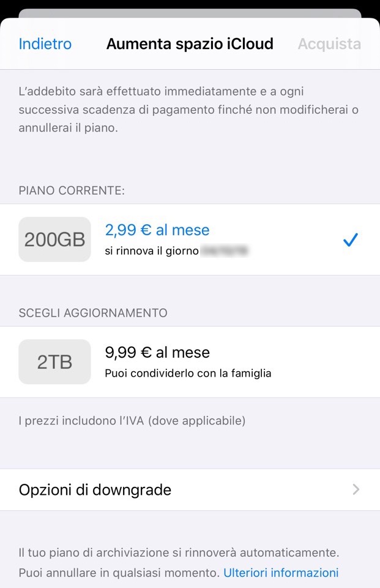Tap the 2TB storage badge
This screenshot has width=380, height=588.
point(54,362)
